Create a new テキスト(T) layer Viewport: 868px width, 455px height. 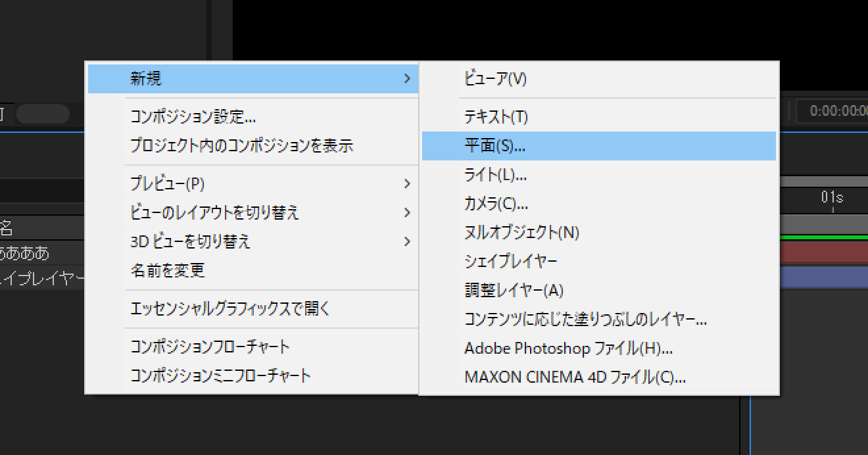pyautogui.click(x=599, y=117)
